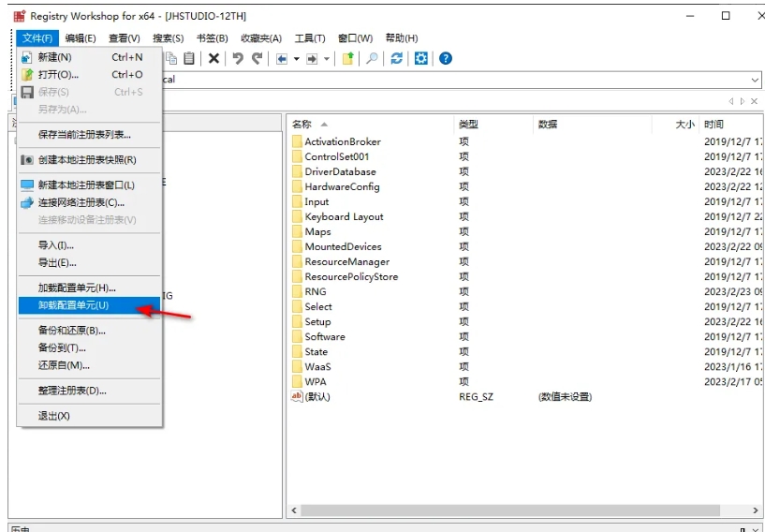765x532 pixels.
Task: Click the Back navigation arrow icon
Action: [x=282, y=58]
